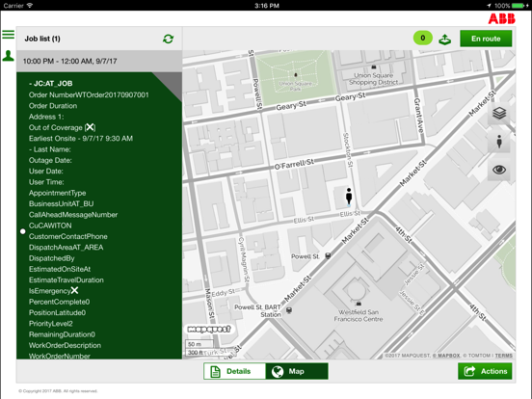Open the MapQuest logo link

coord(209,329)
